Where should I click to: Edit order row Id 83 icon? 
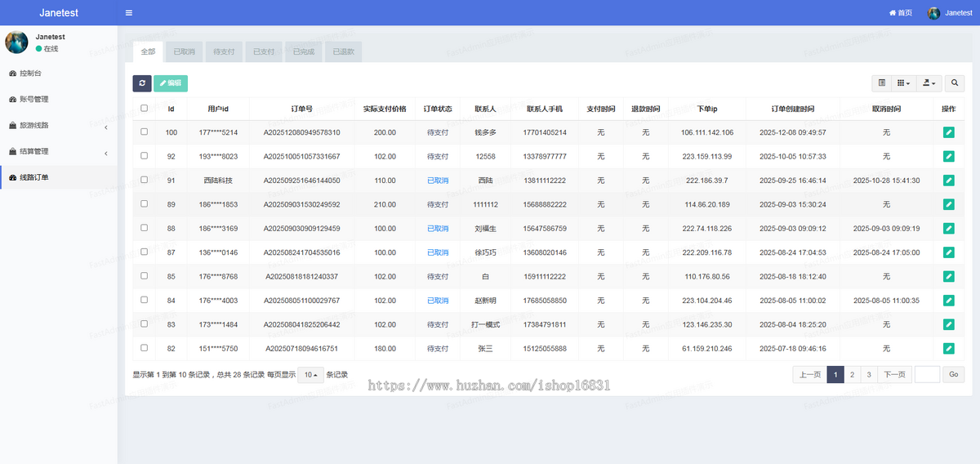[x=948, y=324]
